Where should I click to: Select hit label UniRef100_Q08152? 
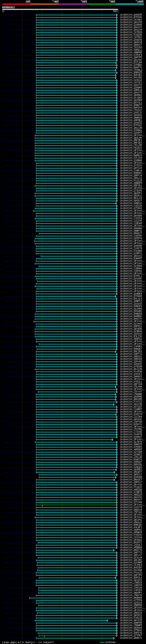(131, 364)
